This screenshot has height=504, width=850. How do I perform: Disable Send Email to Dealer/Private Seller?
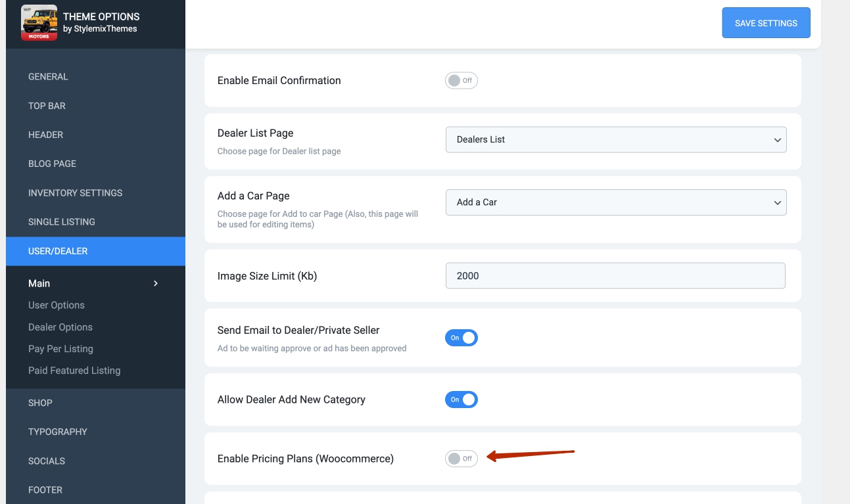(x=461, y=338)
